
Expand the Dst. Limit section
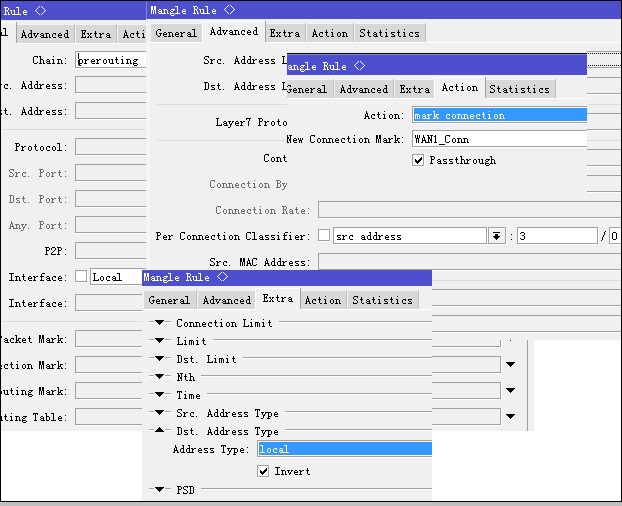click(159, 358)
